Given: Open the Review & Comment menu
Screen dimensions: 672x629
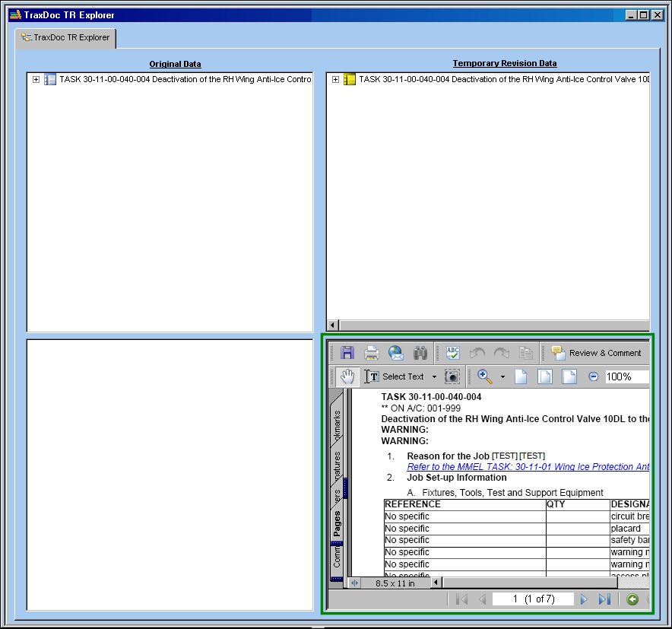Looking at the screenshot, I should pyautogui.click(x=596, y=353).
